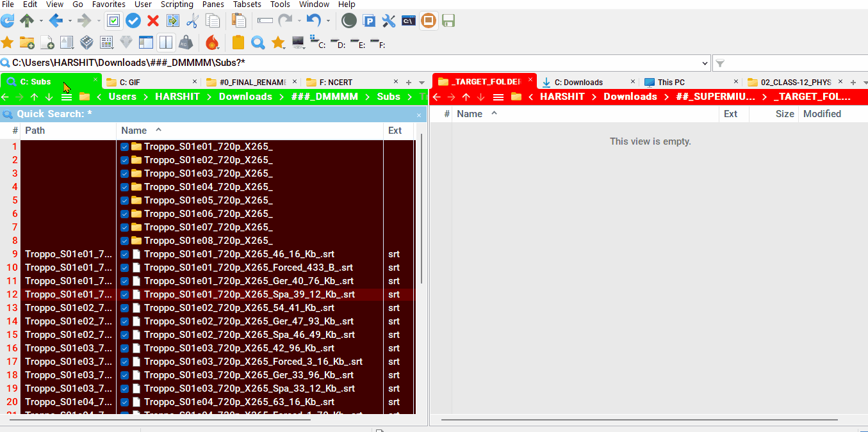The width and height of the screenshot is (868, 432).
Task: Select the Cut scissors icon
Action: [x=192, y=21]
